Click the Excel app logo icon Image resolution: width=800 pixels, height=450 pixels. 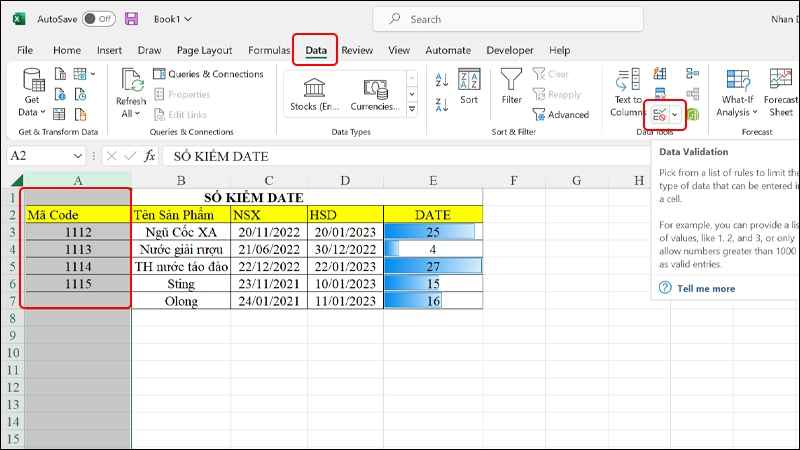pyautogui.click(x=19, y=19)
